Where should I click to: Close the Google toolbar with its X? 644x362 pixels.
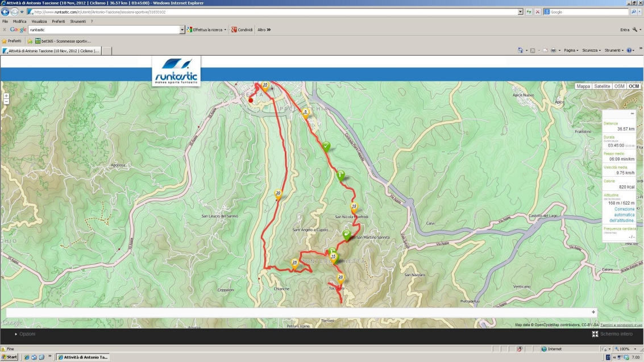(5, 30)
